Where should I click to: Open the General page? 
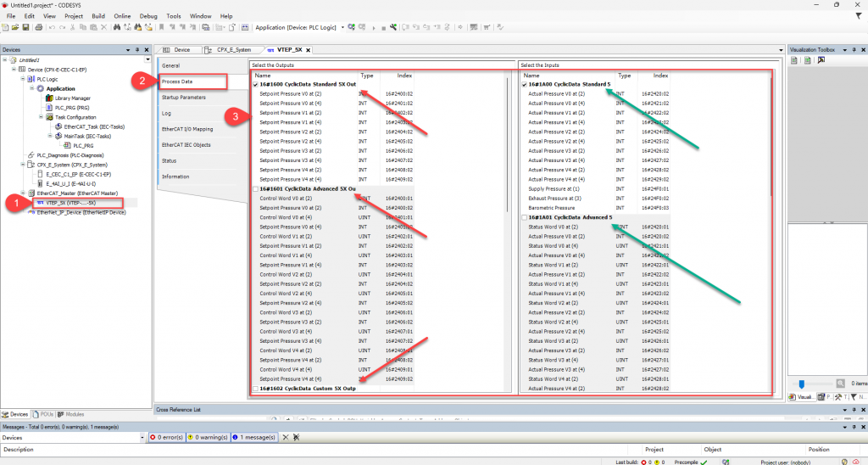tap(170, 65)
